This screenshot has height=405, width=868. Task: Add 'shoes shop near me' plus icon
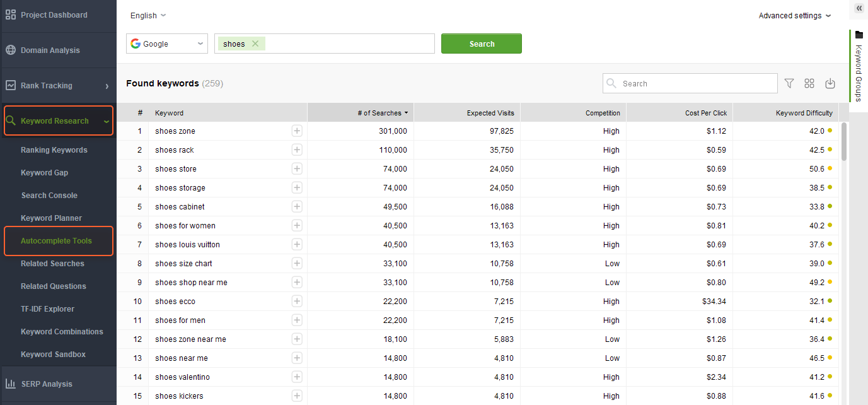pos(297,283)
